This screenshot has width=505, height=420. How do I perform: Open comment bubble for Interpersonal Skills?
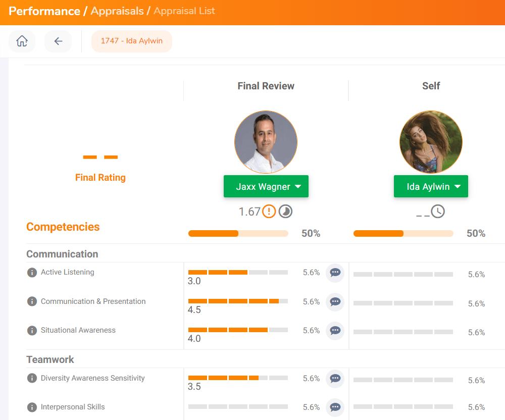(x=335, y=407)
